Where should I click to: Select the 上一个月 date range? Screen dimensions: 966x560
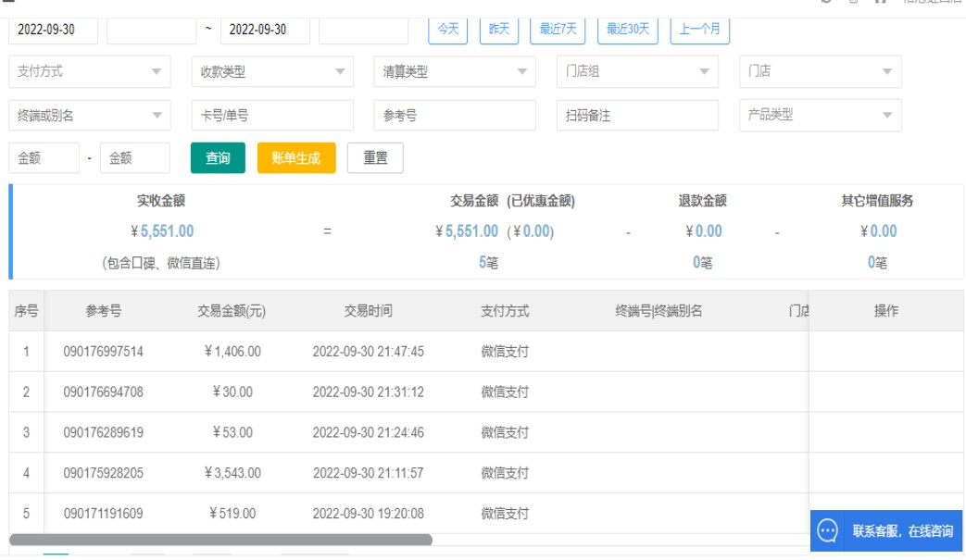point(700,29)
